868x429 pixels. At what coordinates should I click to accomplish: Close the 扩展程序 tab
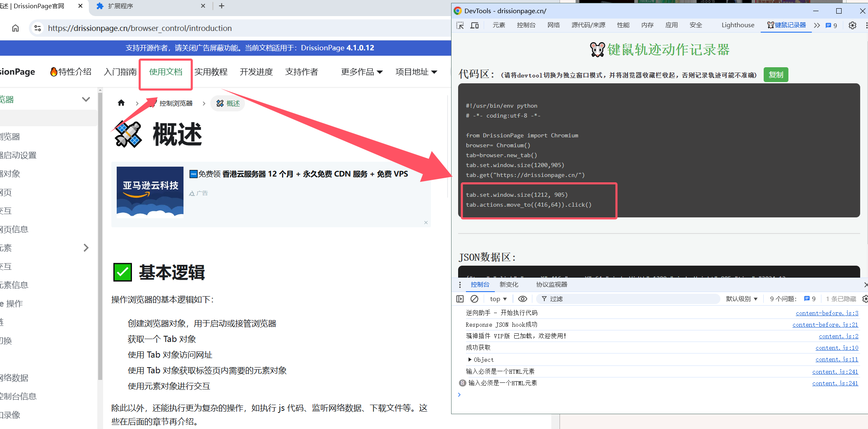(203, 6)
